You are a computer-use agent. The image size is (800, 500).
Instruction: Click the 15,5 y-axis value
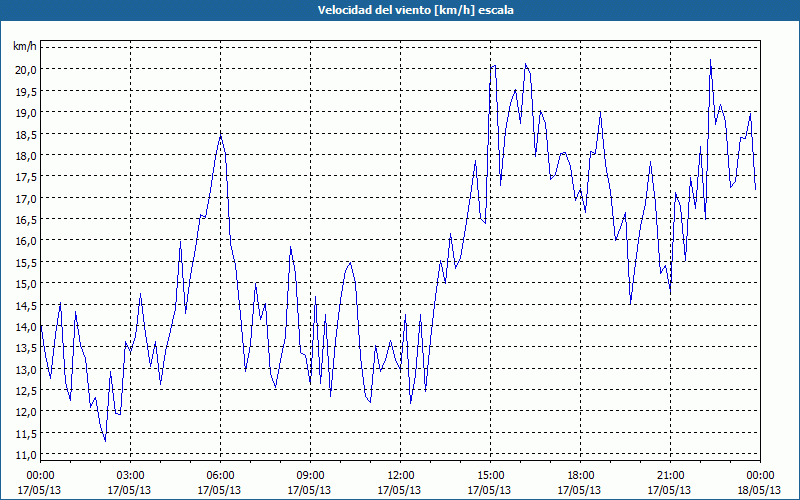pos(27,262)
